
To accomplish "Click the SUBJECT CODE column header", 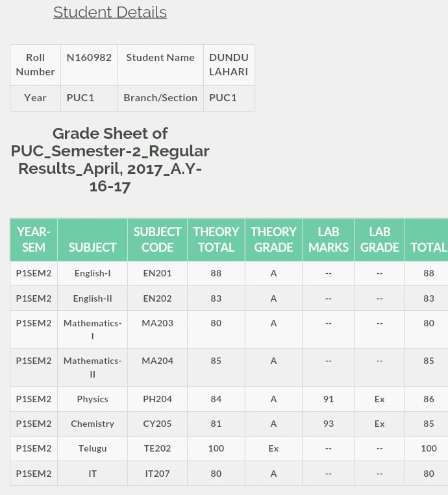I will [157, 239].
